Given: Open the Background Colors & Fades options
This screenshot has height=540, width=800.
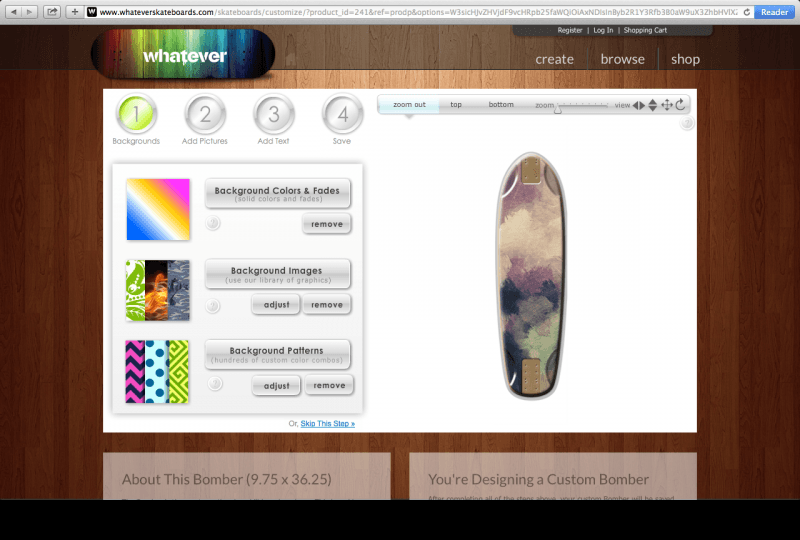Looking at the screenshot, I should (277, 193).
